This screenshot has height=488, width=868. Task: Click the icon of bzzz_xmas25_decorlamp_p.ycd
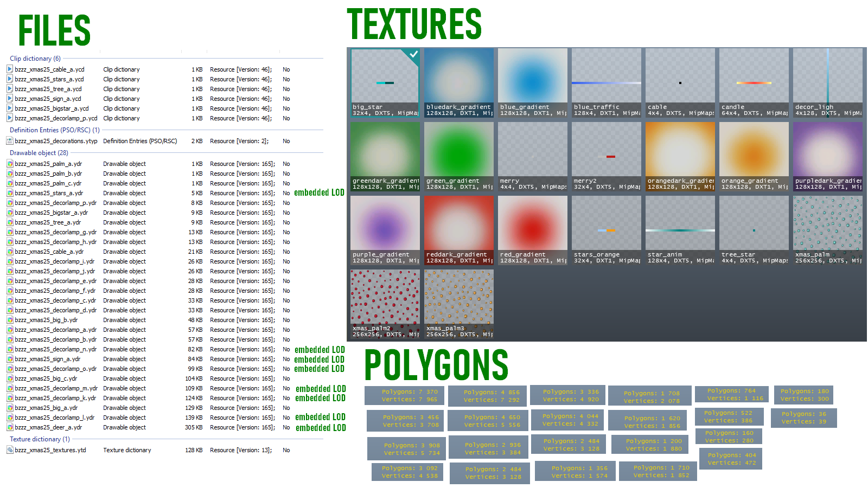tap(10, 118)
